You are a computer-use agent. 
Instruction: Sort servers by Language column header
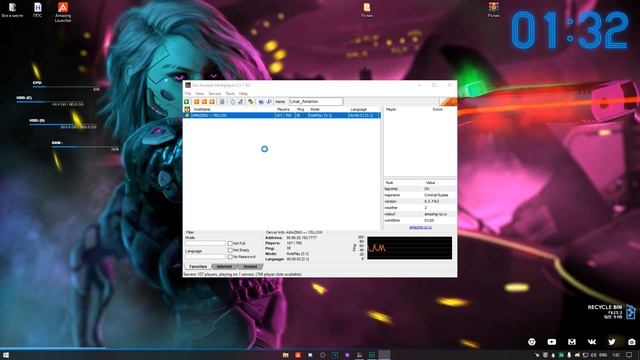pyautogui.click(x=364, y=109)
